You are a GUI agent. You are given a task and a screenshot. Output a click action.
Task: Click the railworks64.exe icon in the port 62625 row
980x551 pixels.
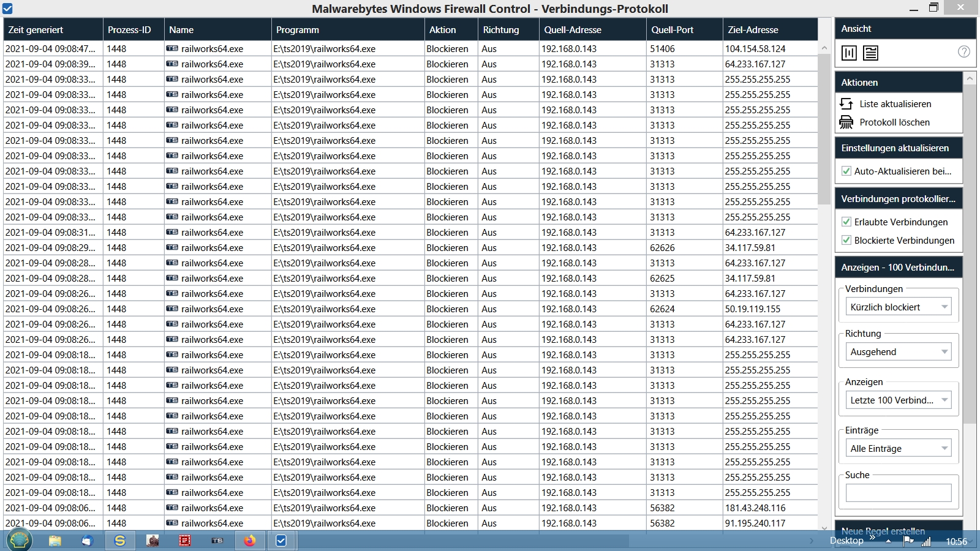point(172,278)
